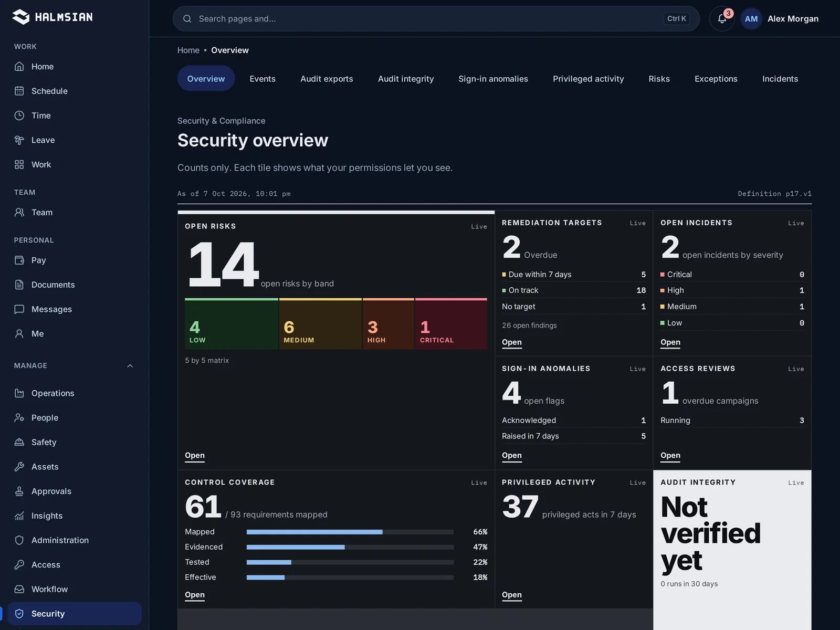Click the AM user avatar

[x=751, y=19]
